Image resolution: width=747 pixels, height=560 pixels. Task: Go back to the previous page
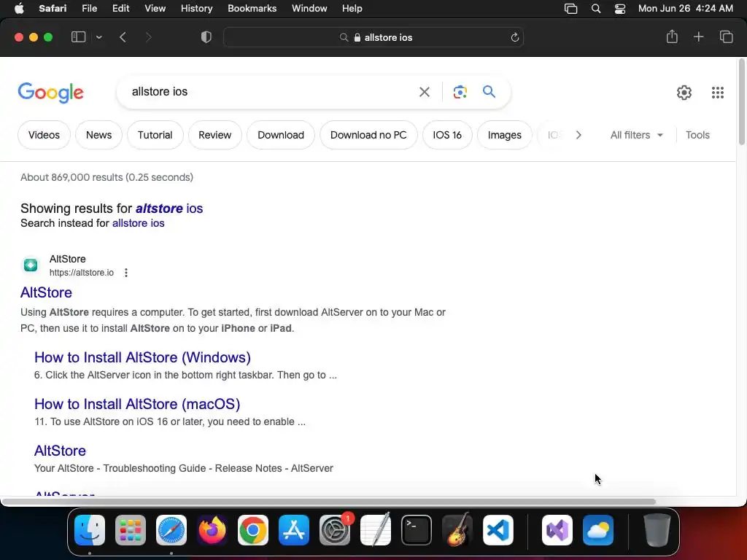tap(123, 37)
